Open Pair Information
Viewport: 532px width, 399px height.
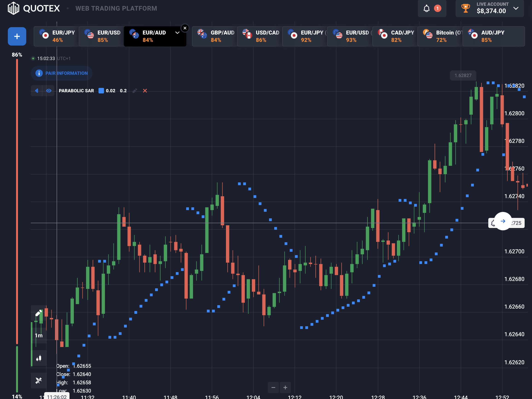tap(62, 73)
